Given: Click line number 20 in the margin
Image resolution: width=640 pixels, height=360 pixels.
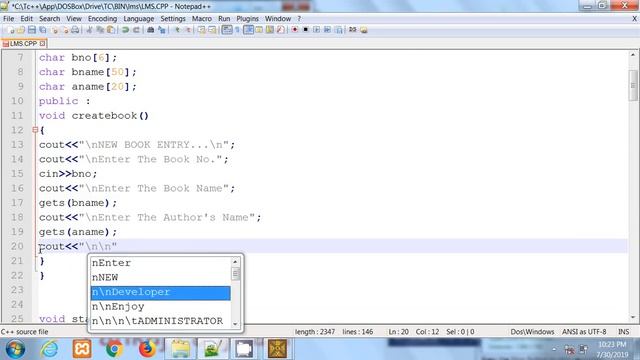Looking at the screenshot, I should [x=17, y=246].
